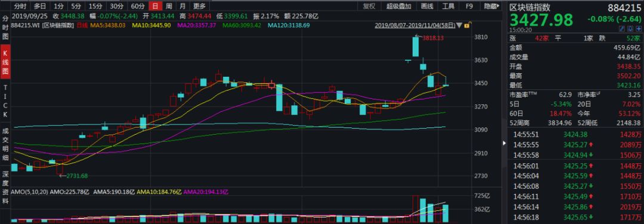644x224 pixels.
Task: Open the 更多 more periods menu
Action: tap(199, 6)
